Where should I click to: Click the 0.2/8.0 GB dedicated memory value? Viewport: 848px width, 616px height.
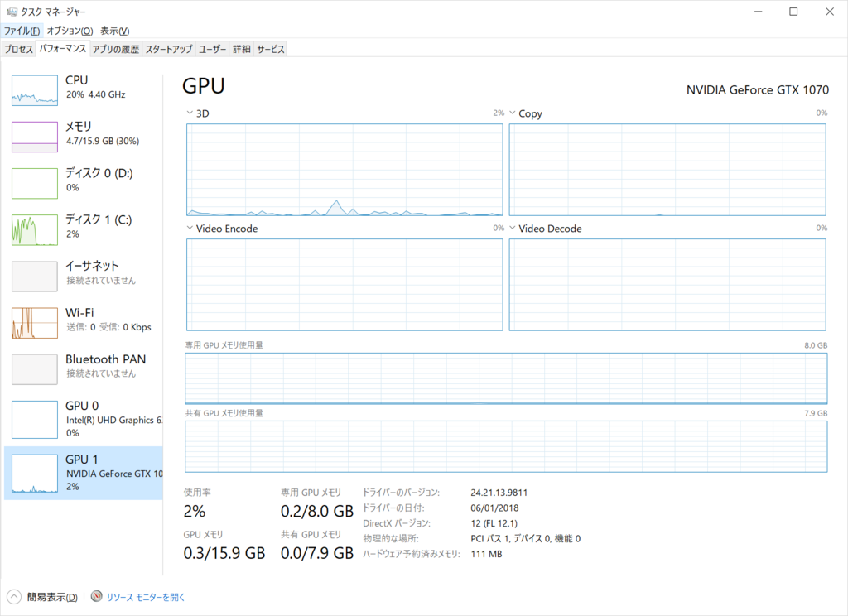coord(317,511)
